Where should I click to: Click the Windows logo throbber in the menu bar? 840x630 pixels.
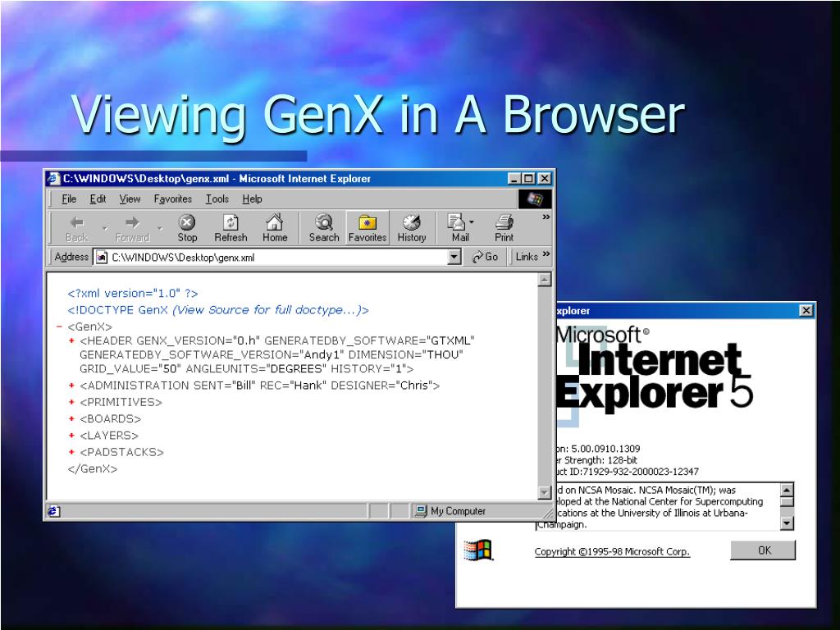535,199
